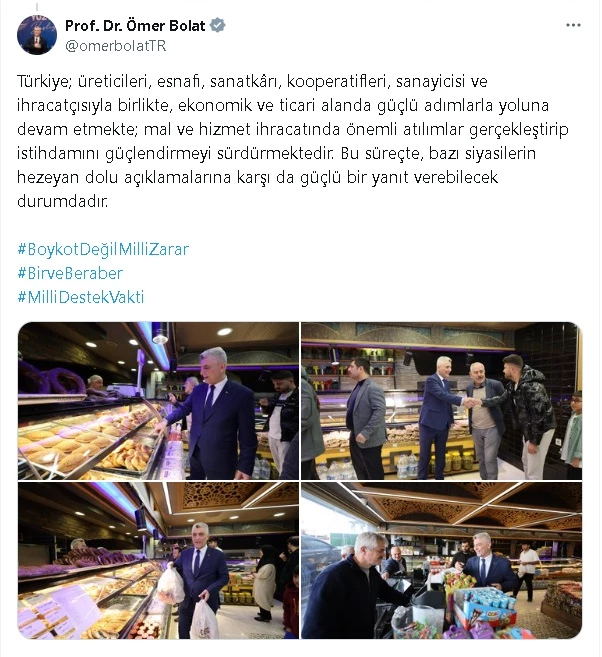Image resolution: width=602 pixels, height=657 pixels.
Task: Click the tweet text beginning with Türkiye
Action: click(x=293, y=141)
